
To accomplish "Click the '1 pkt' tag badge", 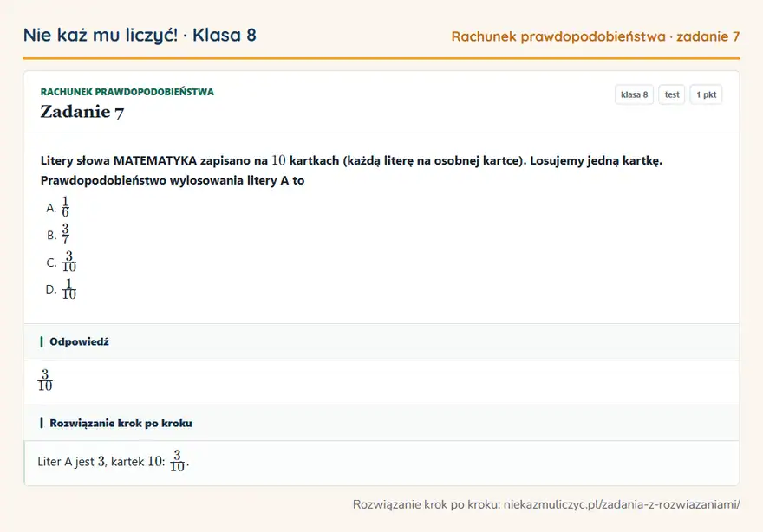I will [x=706, y=94].
